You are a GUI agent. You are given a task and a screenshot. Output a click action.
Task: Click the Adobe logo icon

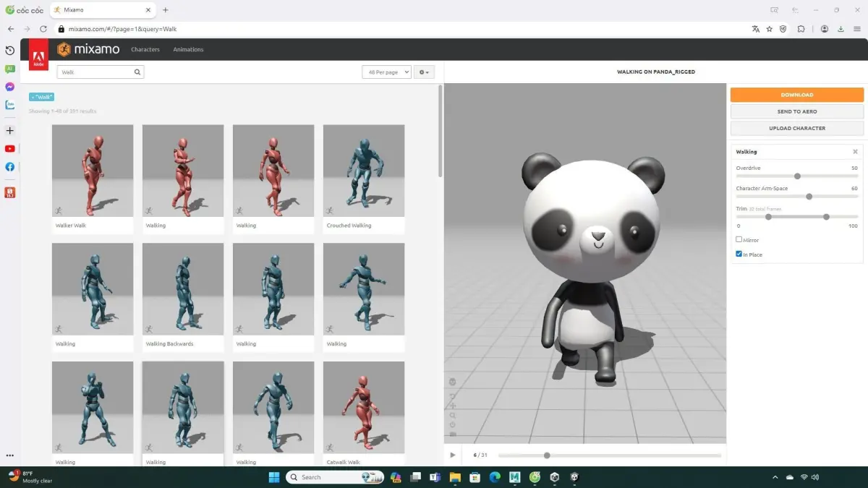click(x=38, y=55)
